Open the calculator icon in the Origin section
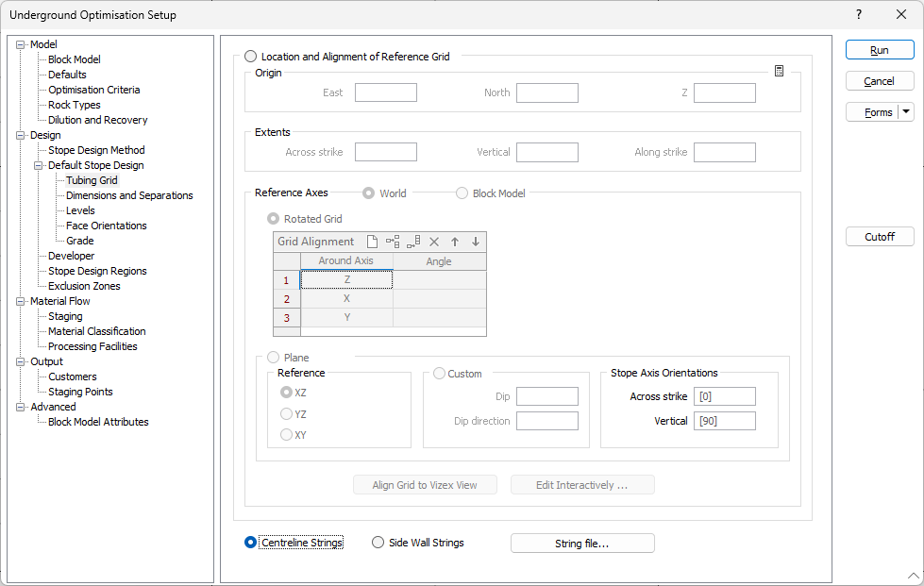 point(779,71)
